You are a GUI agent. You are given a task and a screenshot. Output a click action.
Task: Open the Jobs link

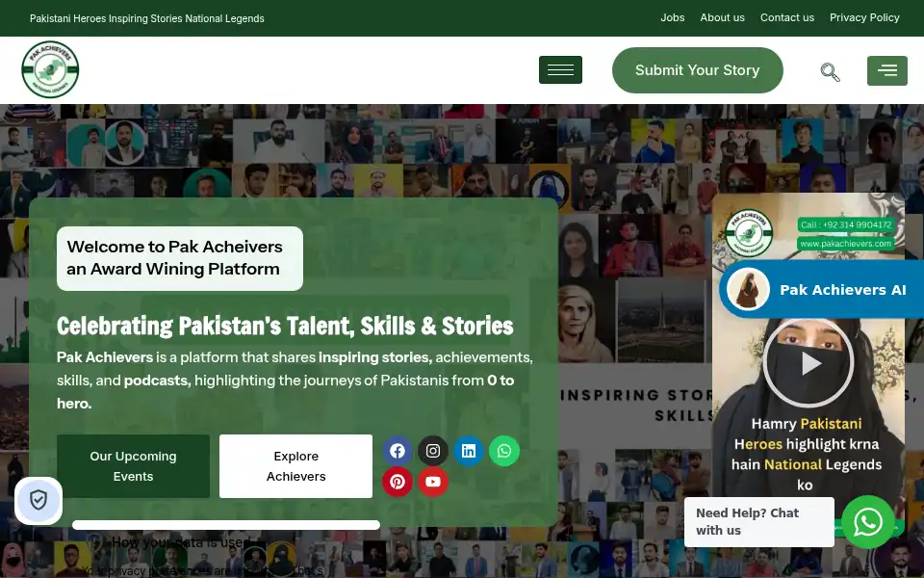pyautogui.click(x=673, y=17)
